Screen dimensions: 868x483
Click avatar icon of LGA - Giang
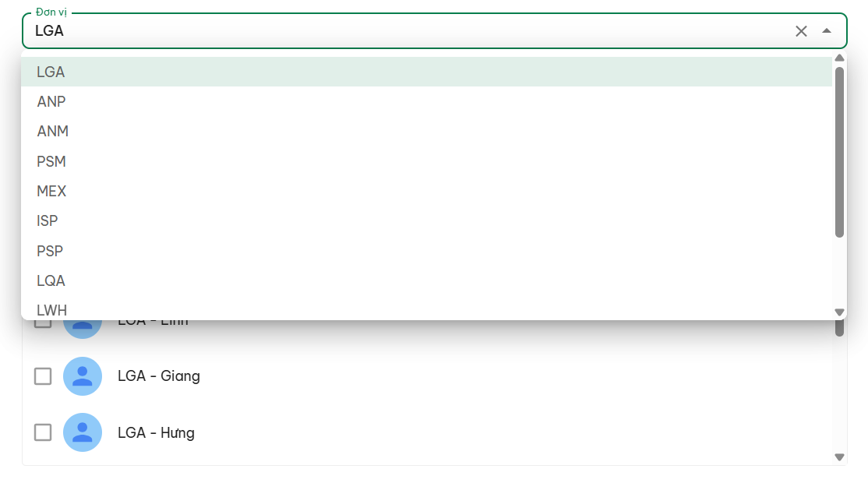[x=83, y=376]
